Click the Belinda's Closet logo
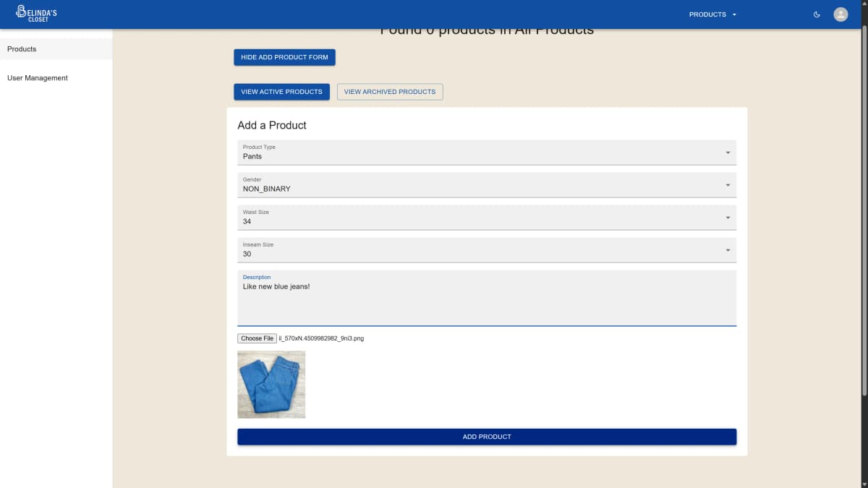Viewport: 868px width, 488px height. (x=36, y=14)
